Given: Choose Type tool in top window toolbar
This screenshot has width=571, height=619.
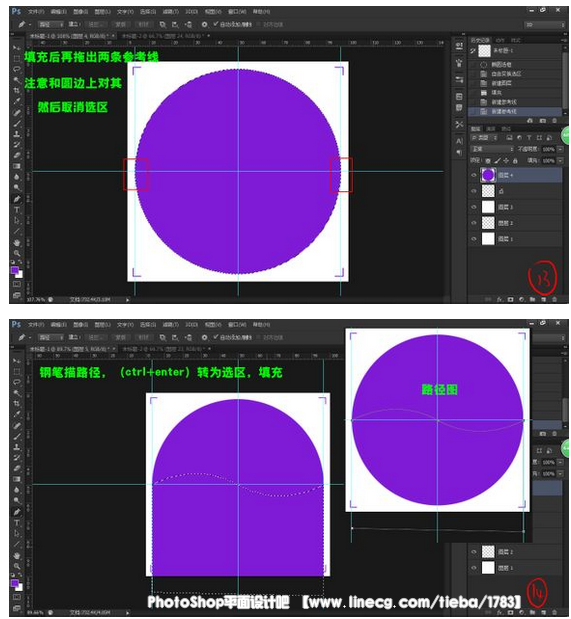Looking at the screenshot, I should pos(17,209).
